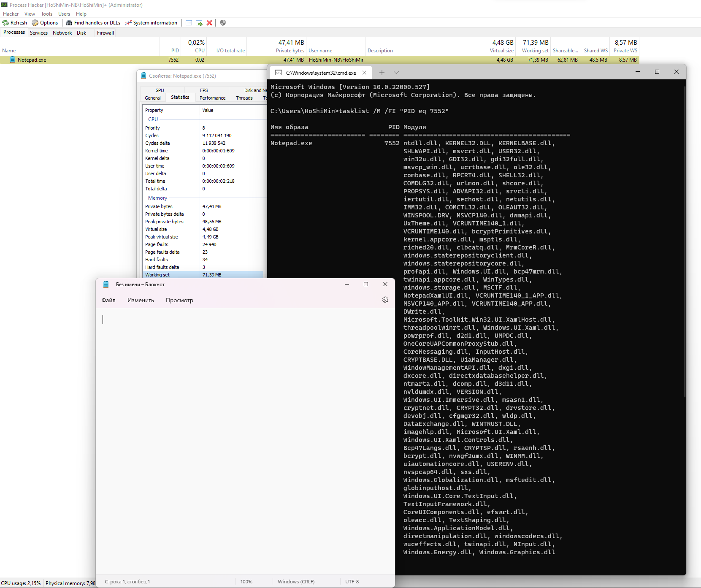Select the Threads tab in properties
701x588 pixels.
point(244,98)
